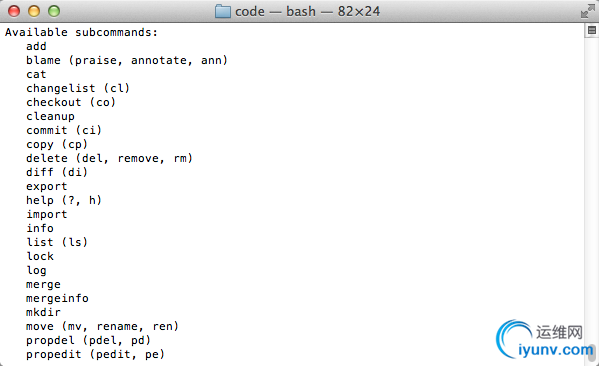Click the 'Available subcommands:' header line
The height and width of the screenshot is (366, 599).
pos(81,32)
